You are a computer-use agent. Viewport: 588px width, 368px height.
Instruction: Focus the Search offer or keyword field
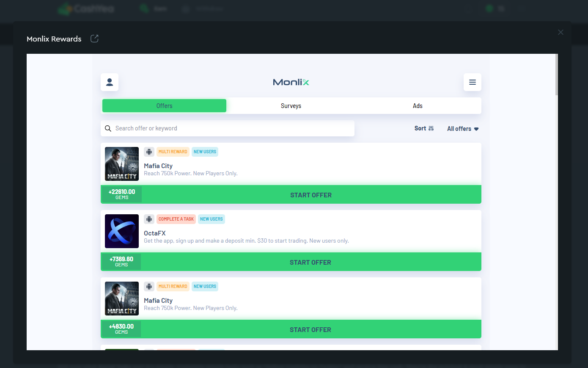click(x=228, y=128)
